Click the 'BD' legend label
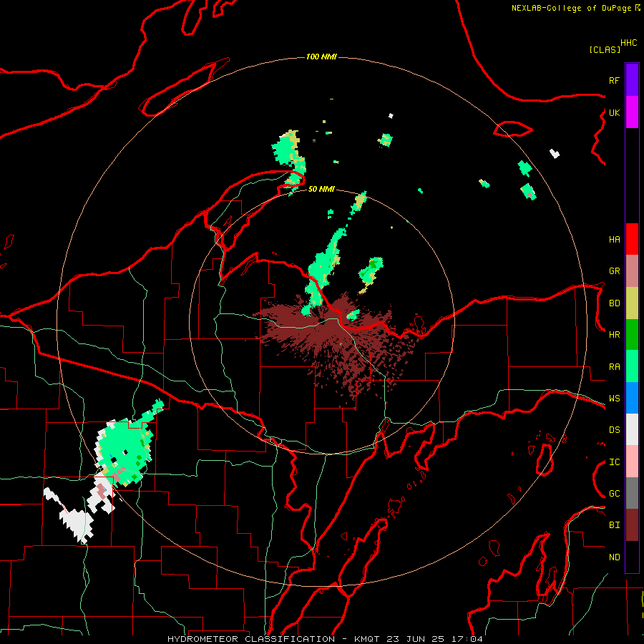This screenshot has height=644, width=644. click(x=614, y=303)
